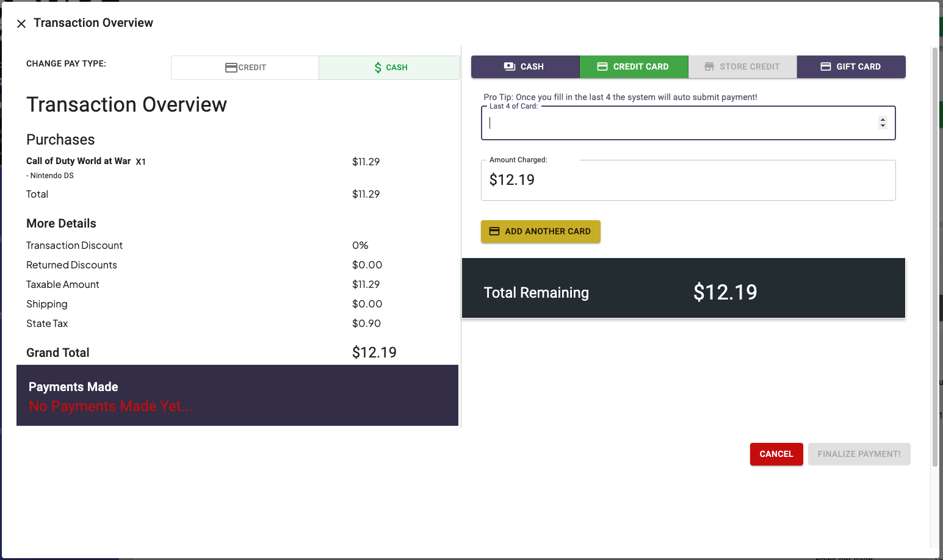Click the card icon on the GIFT CARD tab
Viewport: 943px width, 560px height.
(x=826, y=66)
